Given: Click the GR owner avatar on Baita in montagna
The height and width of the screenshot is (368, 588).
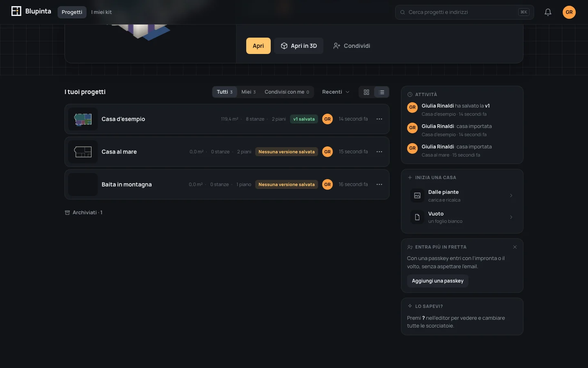Looking at the screenshot, I should [327, 184].
